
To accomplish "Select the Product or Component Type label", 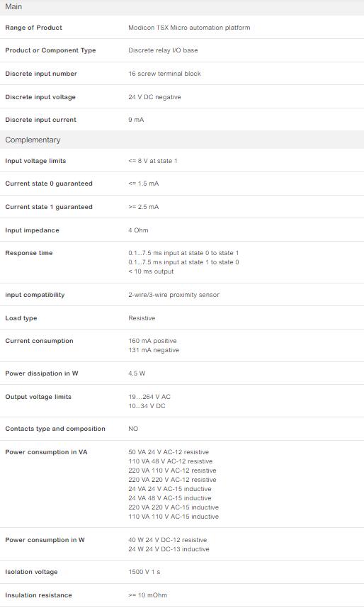I will coord(50,50).
